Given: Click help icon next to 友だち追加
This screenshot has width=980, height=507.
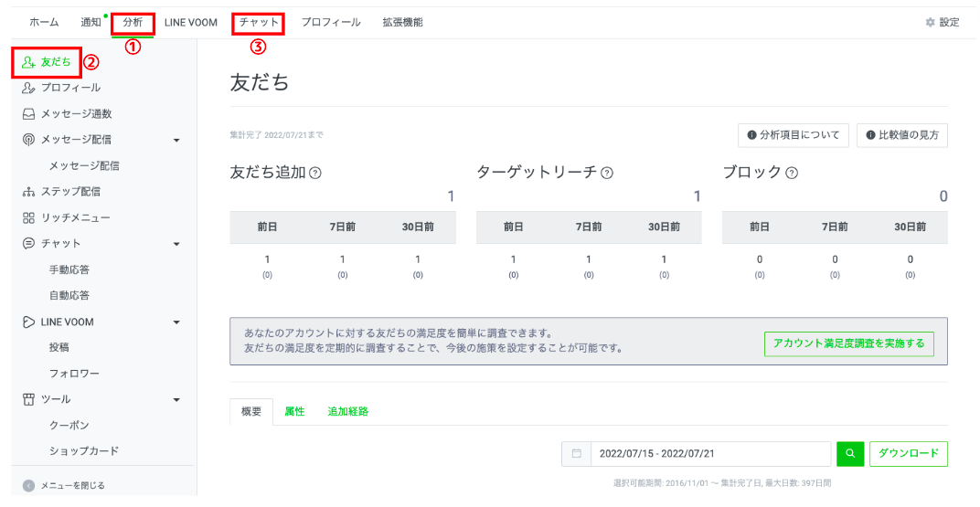Looking at the screenshot, I should (x=315, y=173).
